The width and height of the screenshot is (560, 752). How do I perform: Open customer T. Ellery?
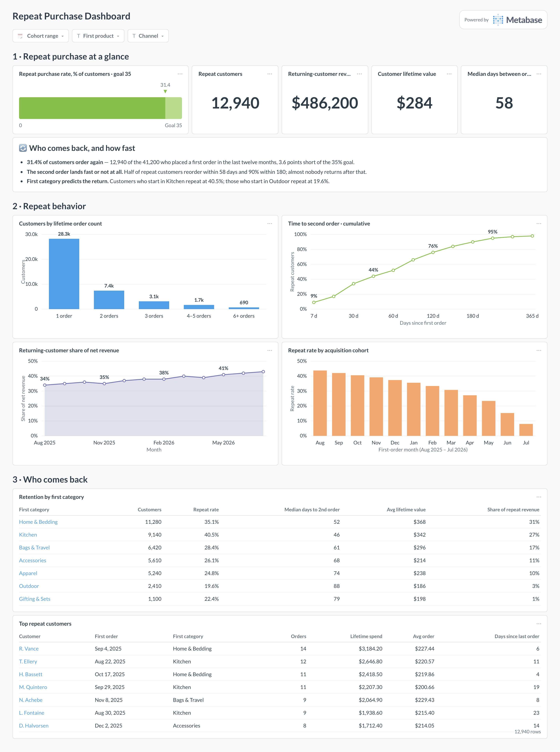[x=28, y=662]
